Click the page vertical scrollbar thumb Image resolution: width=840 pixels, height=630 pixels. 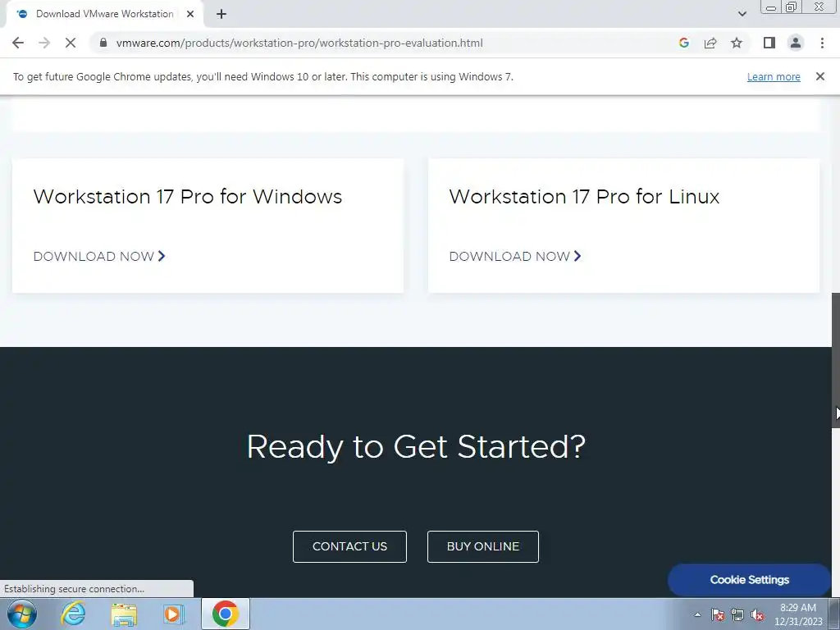[835, 360]
